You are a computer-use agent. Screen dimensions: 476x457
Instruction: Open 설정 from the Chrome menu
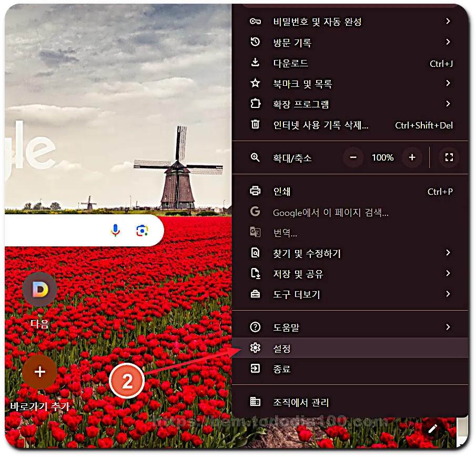pyautogui.click(x=350, y=348)
